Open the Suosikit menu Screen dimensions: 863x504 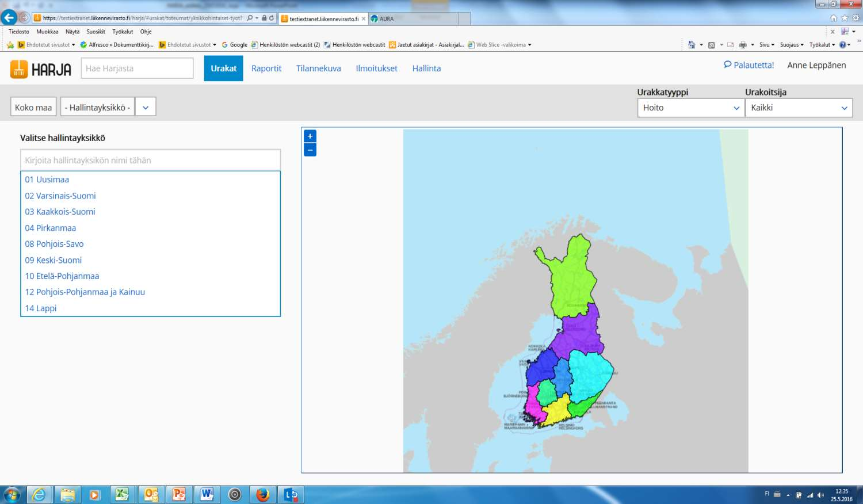(96, 32)
